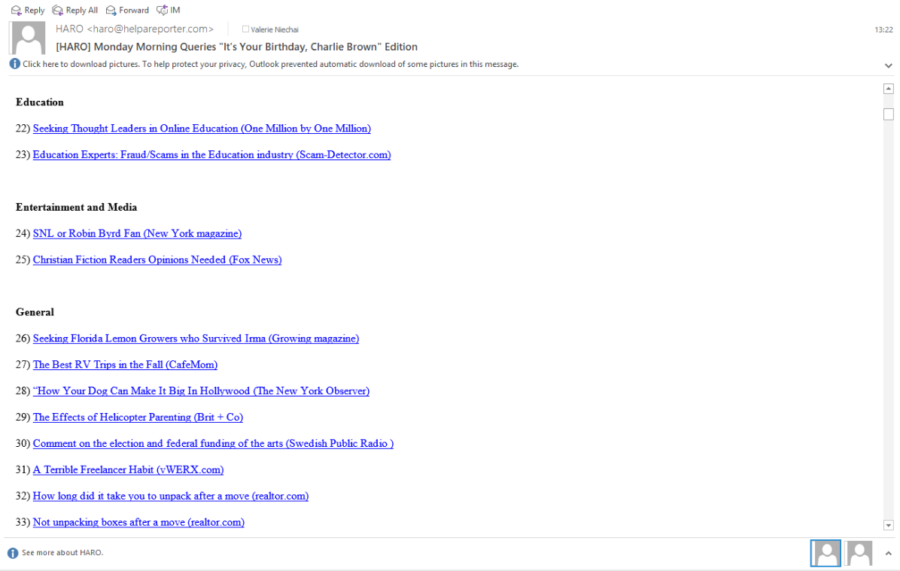Open Seeking Thought Leaders in Online Education link

click(201, 129)
